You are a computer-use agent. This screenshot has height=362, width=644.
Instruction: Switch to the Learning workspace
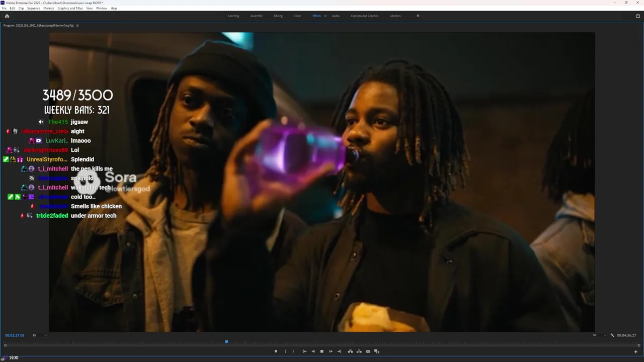click(233, 16)
